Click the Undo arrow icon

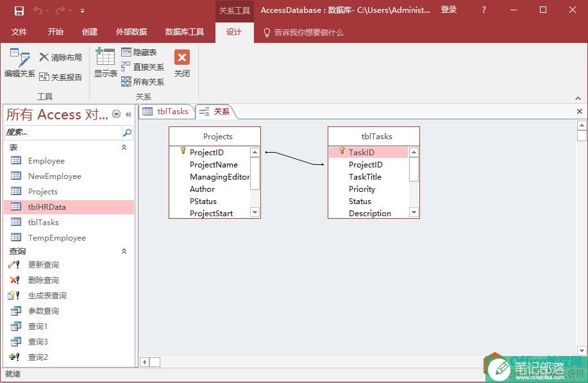37,10
